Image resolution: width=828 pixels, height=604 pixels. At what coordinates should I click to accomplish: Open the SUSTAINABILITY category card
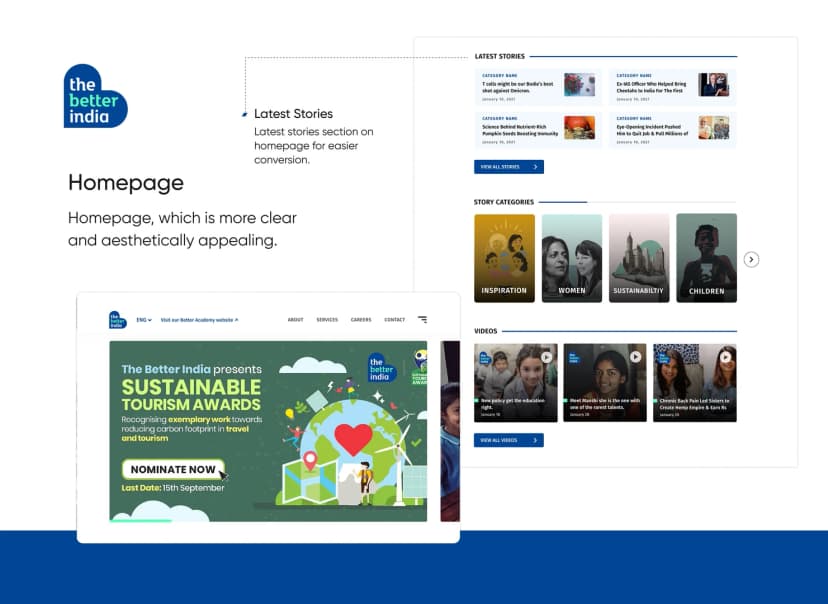tap(639, 258)
